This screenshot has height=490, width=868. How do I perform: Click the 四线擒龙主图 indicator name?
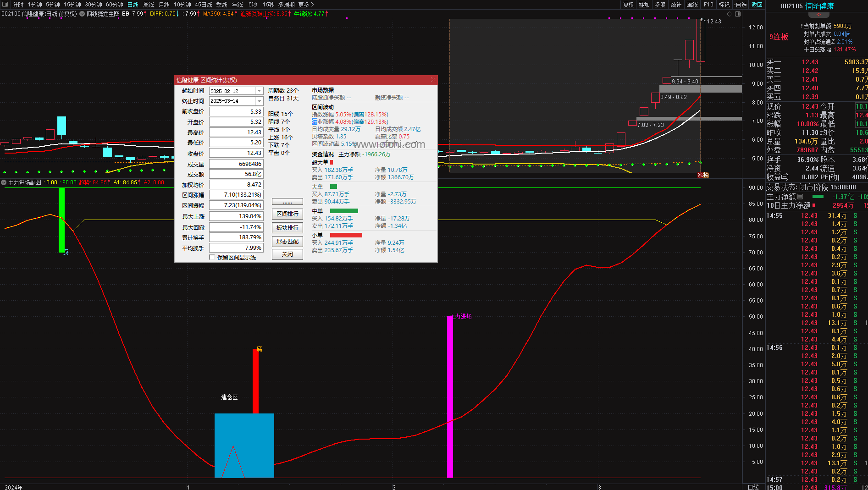[103, 14]
